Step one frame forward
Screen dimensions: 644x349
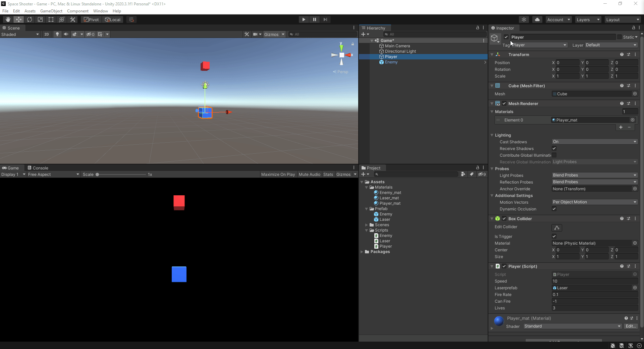325,19
